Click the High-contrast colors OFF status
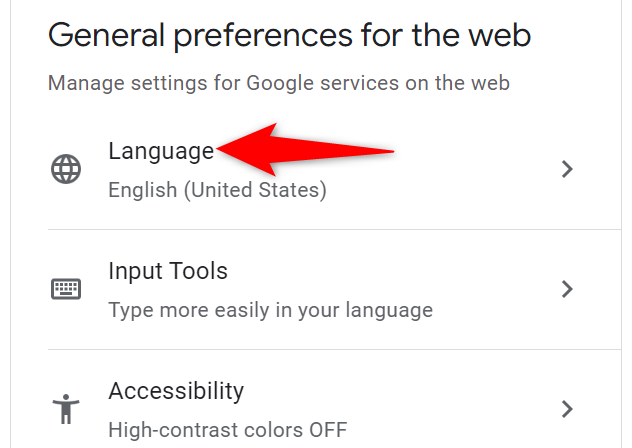This screenshot has height=448, width=632. [227, 430]
